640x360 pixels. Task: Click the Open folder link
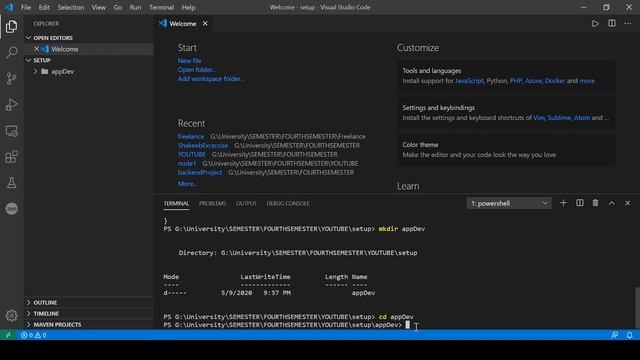tap(197, 69)
